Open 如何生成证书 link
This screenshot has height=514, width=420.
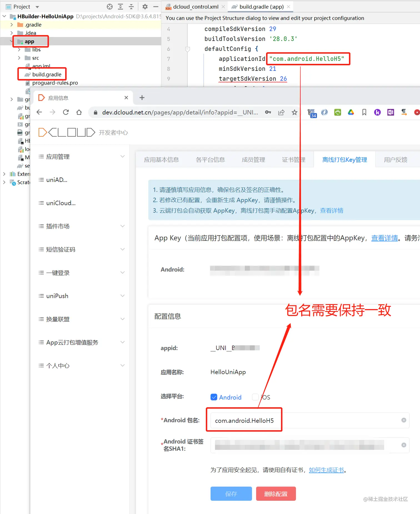click(326, 470)
